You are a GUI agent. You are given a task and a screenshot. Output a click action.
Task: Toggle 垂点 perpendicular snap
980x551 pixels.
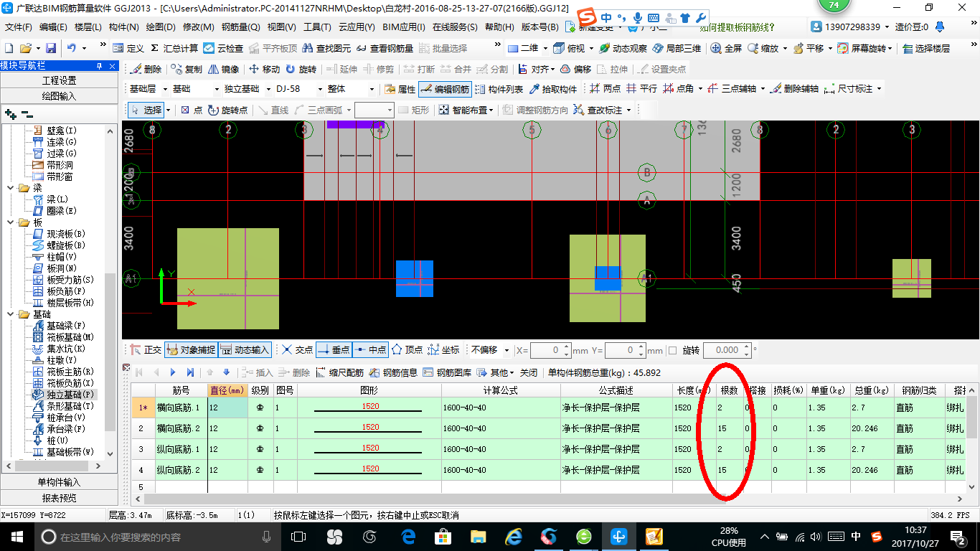click(x=333, y=350)
